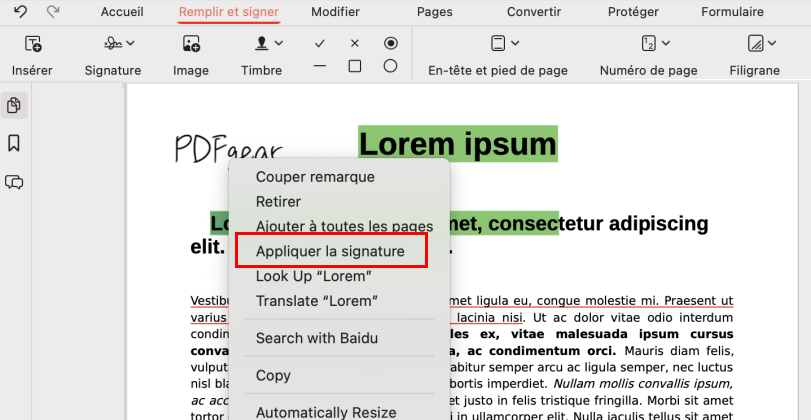Open the bookmarks sidebar panel
This screenshot has width=811, height=420.
14,143
